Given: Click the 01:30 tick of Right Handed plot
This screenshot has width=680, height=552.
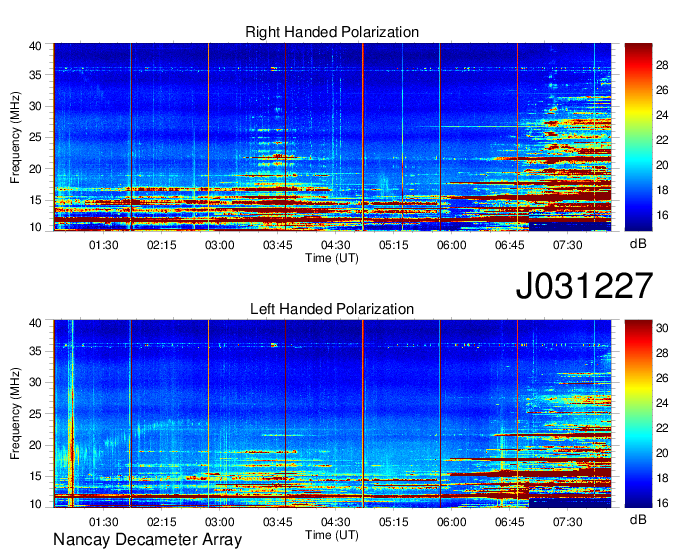Looking at the screenshot, I should coord(104,245).
